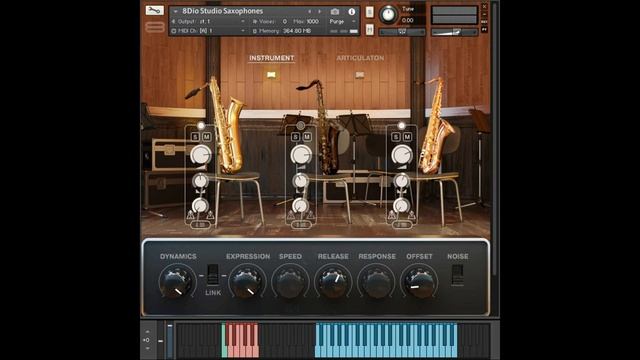Open the Purge dropdown menu
The width and height of the screenshot is (640, 360).
click(342, 21)
